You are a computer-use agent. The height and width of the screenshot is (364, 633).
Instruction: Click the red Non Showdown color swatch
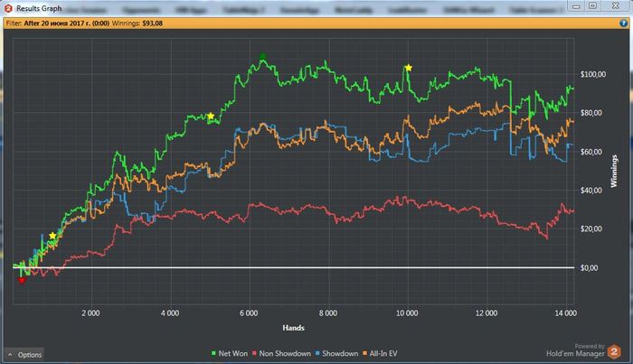[x=255, y=353]
